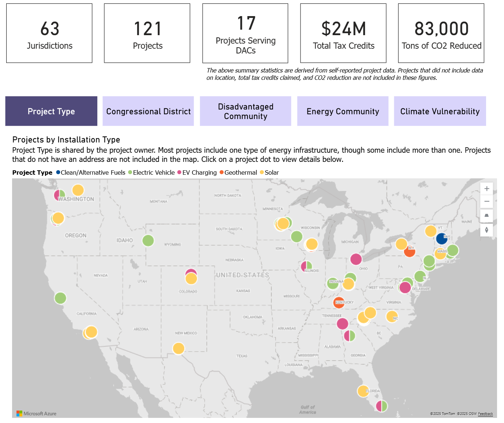Select the orange Geothermal dot in Kentucky
The width and height of the screenshot is (504, 423).
point(339,303)
